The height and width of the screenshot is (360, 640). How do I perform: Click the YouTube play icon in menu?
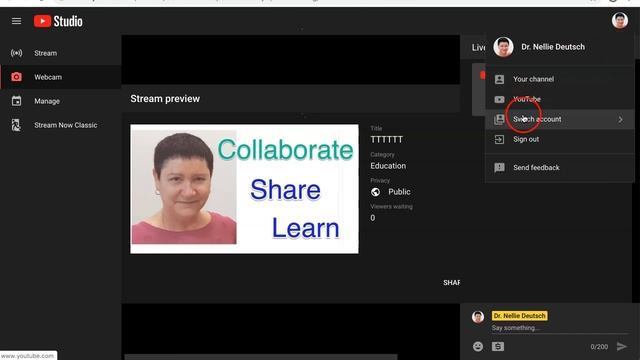499,99
